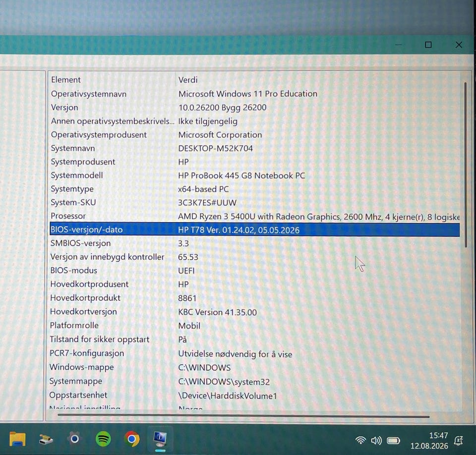Check the battery status icon
The width and height of the screenshot is (476, 455).
pos(393,441)
